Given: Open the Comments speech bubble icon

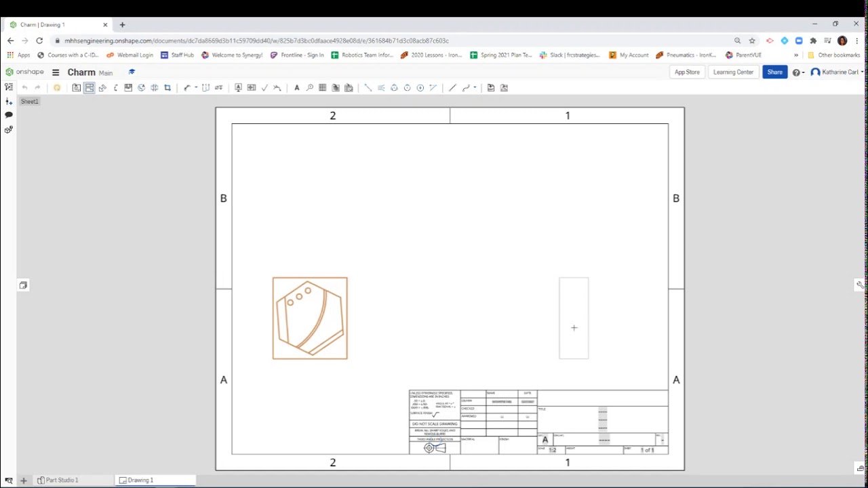Looking at the screenshot, I should (9, 115).
